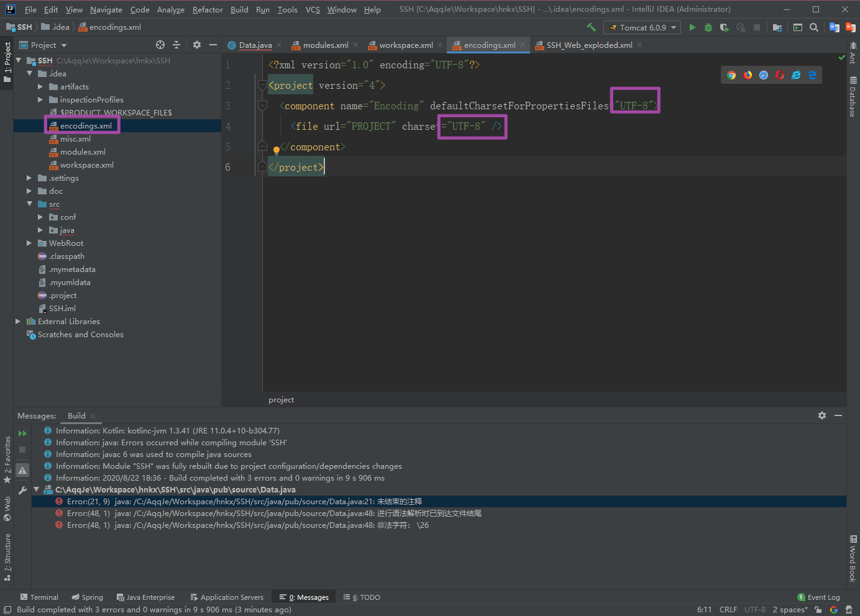860x616 pixels.
Task: Click fold marker beside component tag line
Action: pos(262,106)
